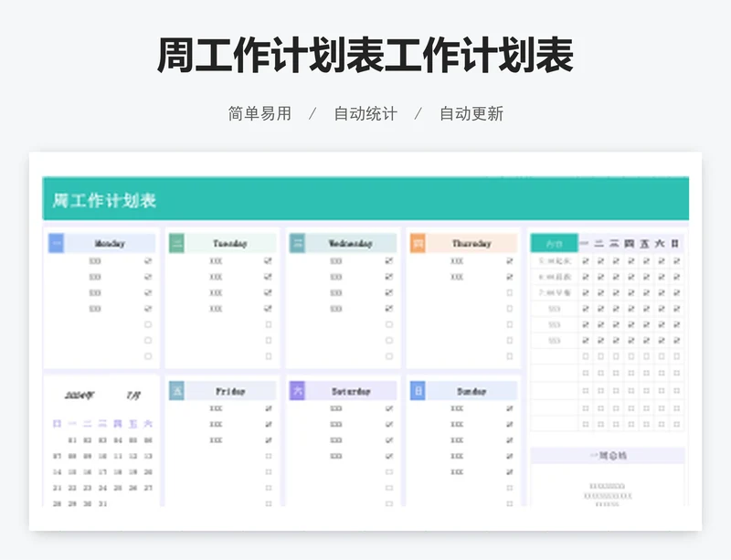731x560 pixels.
Task: Click the teal 三 icon beside Wednesday
Action: [x=298, y=243]
